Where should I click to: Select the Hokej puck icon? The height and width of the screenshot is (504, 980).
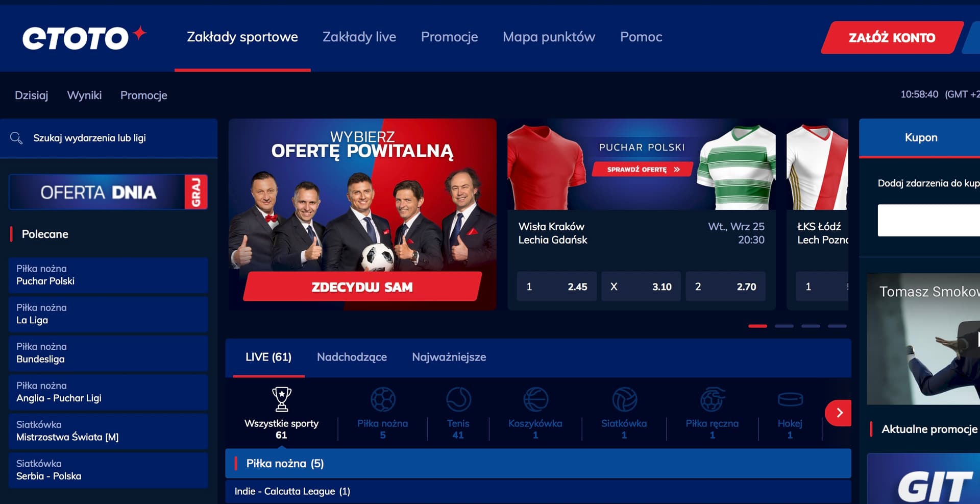(x=790, y=399)
